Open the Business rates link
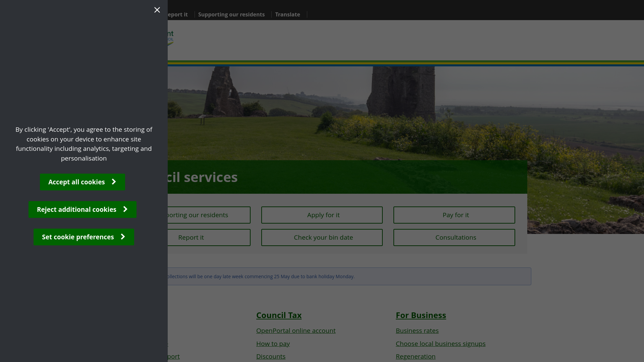This screenshot has height=362, width=644. tap(417, 330)
